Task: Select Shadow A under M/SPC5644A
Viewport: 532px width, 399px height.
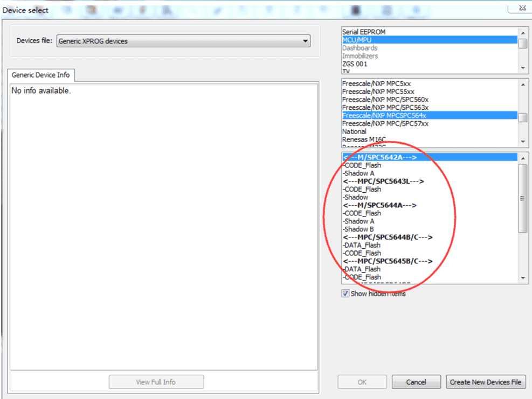Action: [x=430, y=221]
